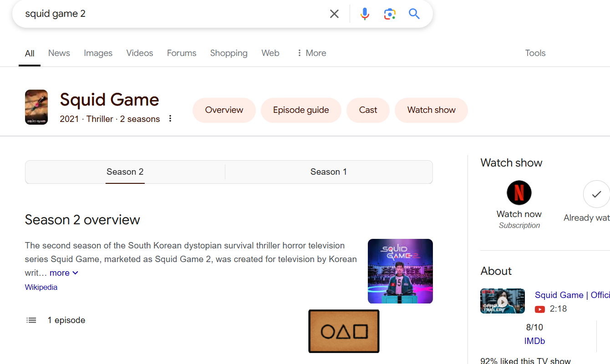Open three-dot menu next to 2 seasons

(170, 119)
